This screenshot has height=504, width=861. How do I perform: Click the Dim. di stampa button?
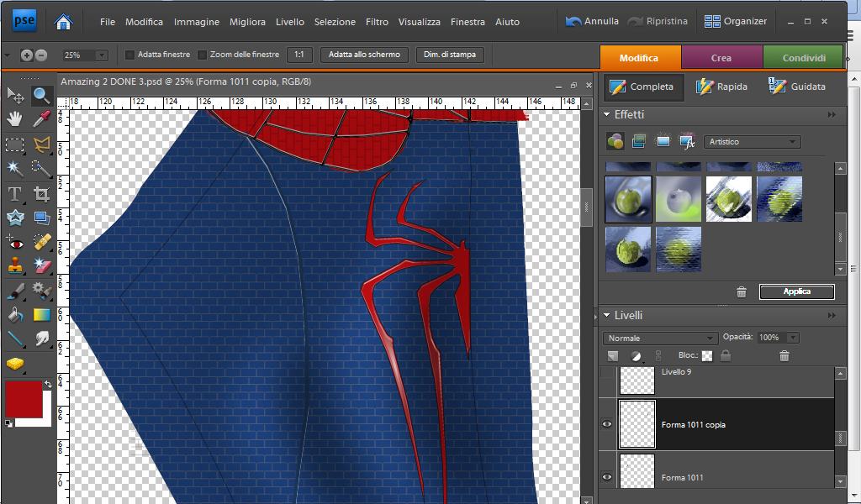[450, 55]
